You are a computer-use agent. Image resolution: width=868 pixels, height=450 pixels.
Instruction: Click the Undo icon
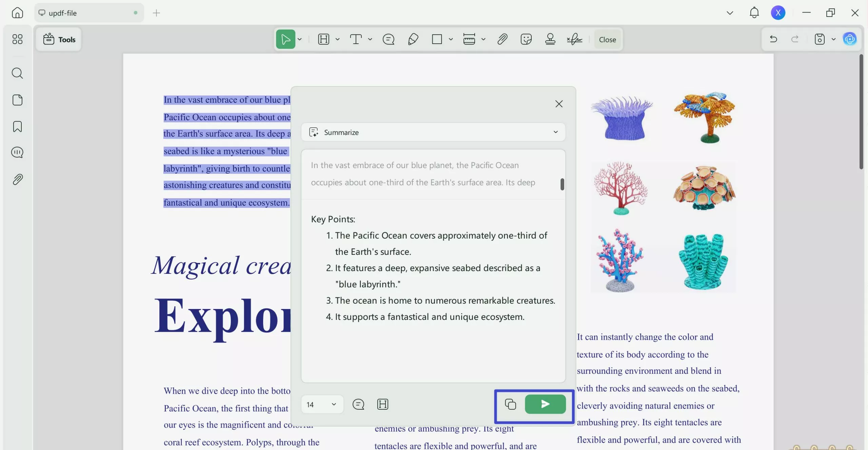coord(773,39)
